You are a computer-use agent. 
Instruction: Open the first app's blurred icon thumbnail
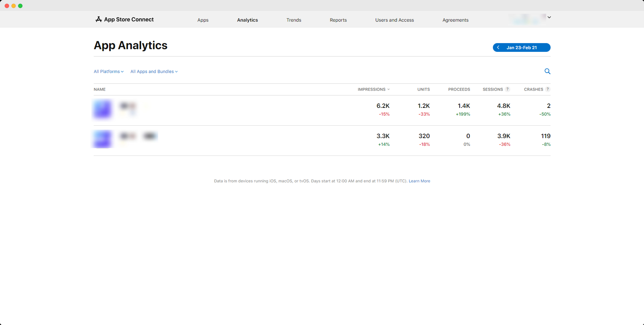pos(102,109)
